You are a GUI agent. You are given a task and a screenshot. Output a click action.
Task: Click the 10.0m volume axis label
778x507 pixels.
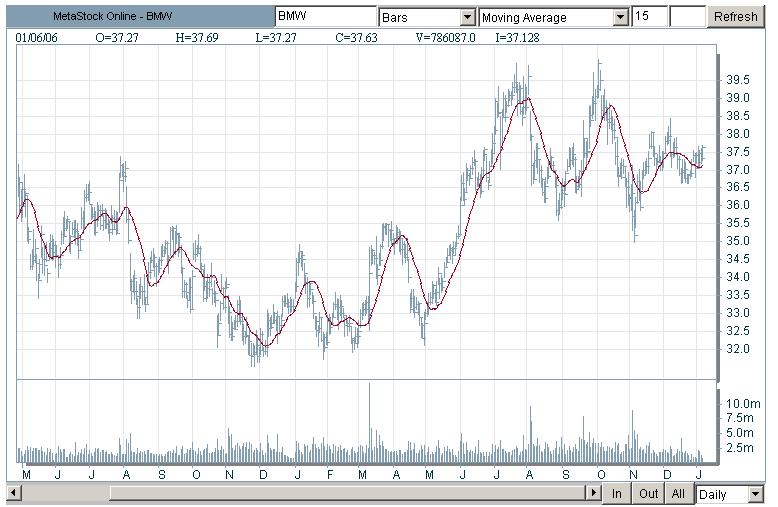coord(743,404)
